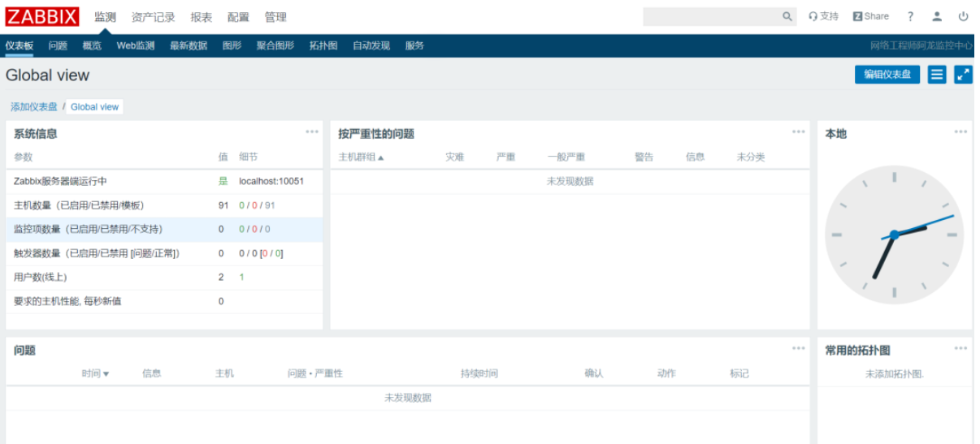Open the help question mark icon
The width and height of the screenshot is (980, 444).
pyautogui.click(x=910, y=16)
